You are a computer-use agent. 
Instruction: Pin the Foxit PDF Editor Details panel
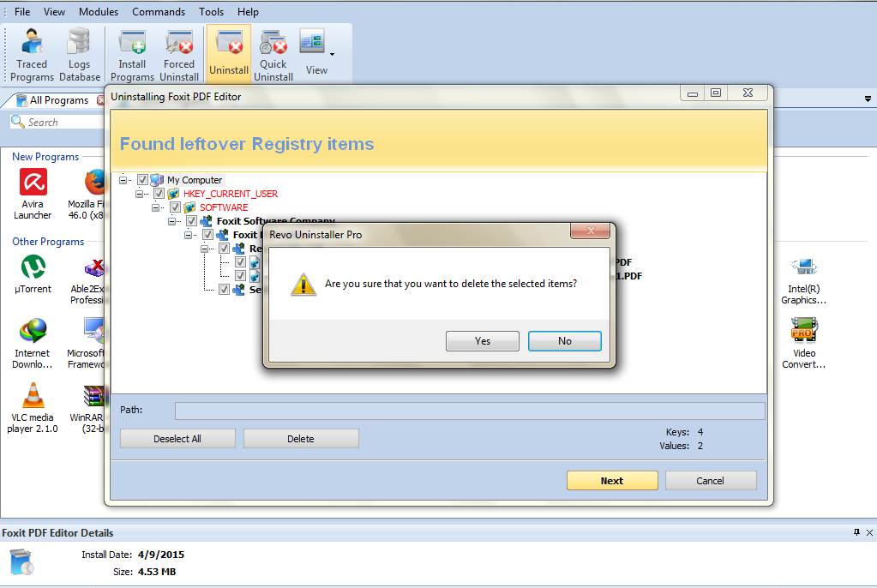(857, 532)
